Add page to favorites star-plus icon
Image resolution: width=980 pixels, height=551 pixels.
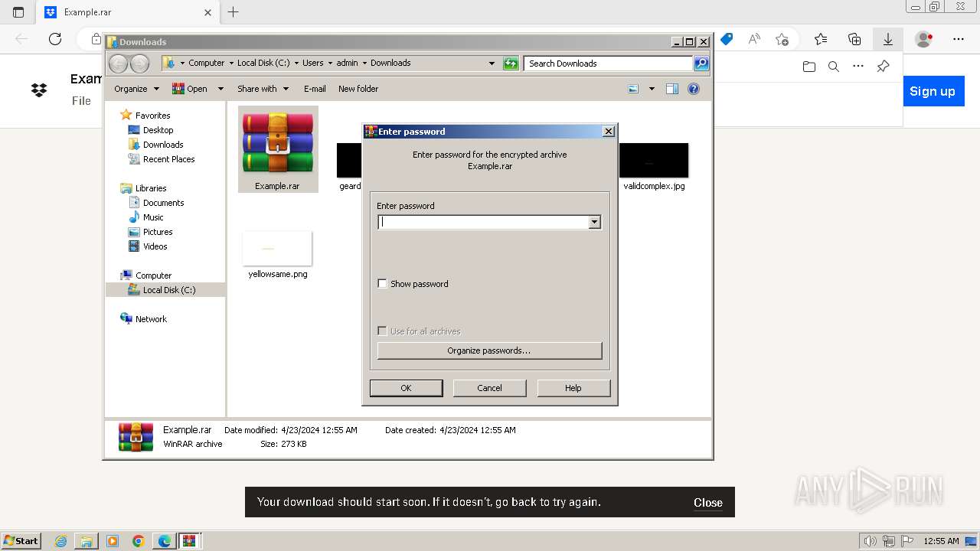[782, 39]
